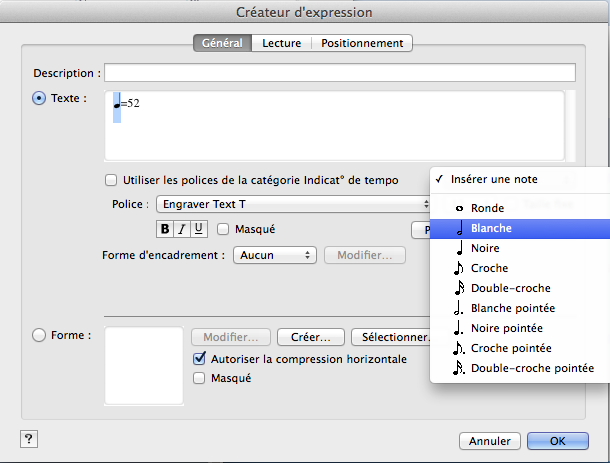Enable the Masqué checkbox beside underline
Screen dimensions: 610x463
(224, 229)
